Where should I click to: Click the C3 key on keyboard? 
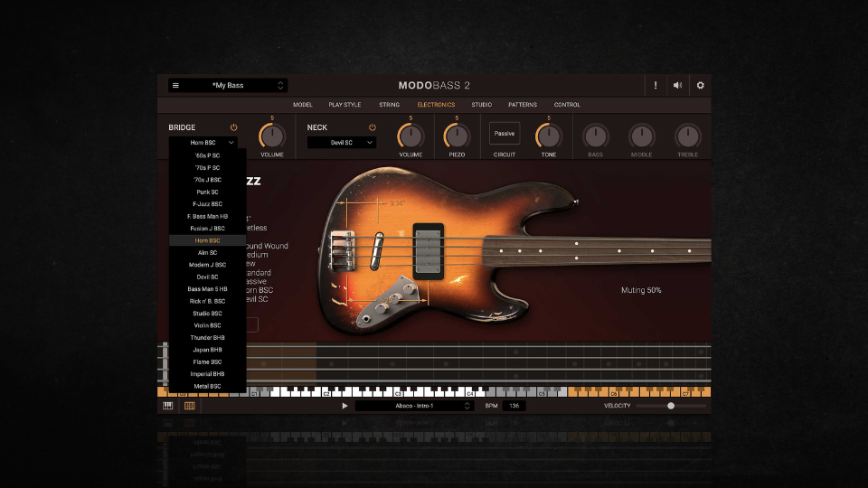coord(398,392)
